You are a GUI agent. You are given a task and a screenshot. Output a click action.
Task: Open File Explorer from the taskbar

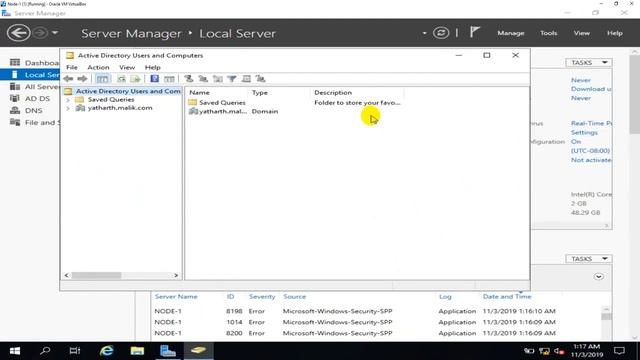137,351
